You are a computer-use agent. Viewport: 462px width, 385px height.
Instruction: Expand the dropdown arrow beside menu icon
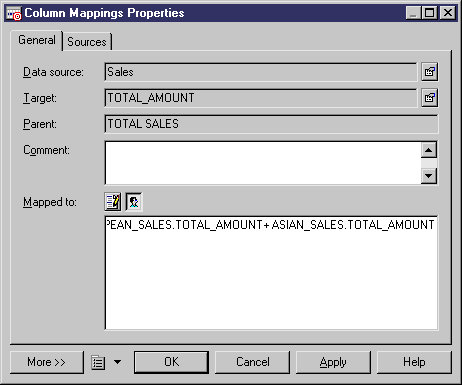117,362
